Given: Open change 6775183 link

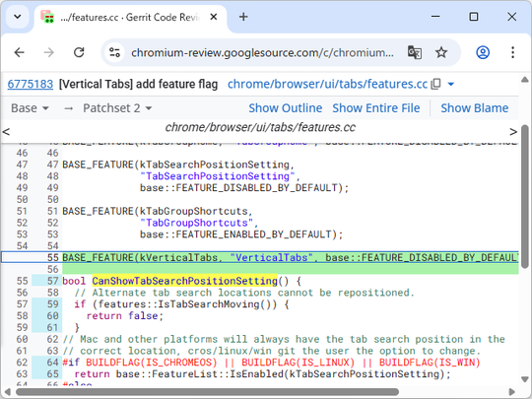Looking at the screenshot, I should tap(31, 84).
